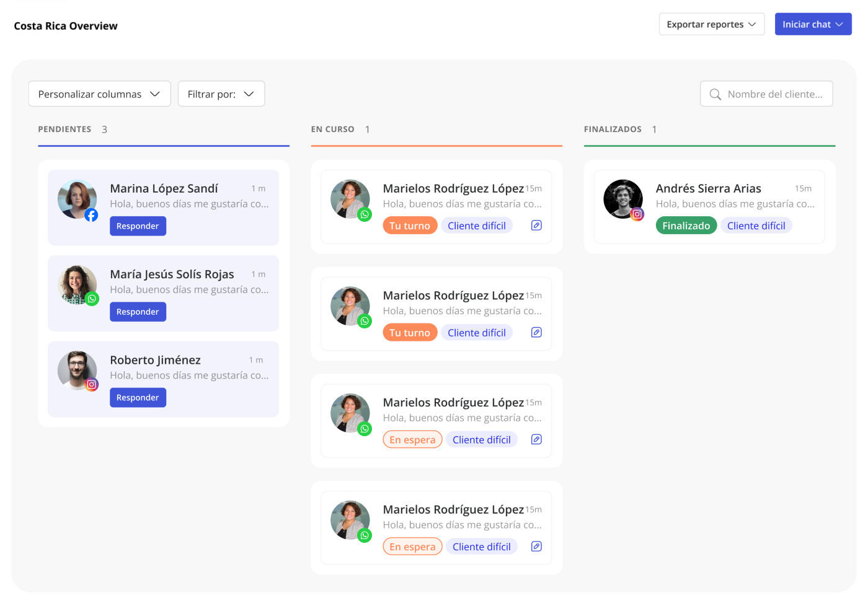Click the Instagram badge on Andrés Sierra Arias's avatar

pos(637,214)
